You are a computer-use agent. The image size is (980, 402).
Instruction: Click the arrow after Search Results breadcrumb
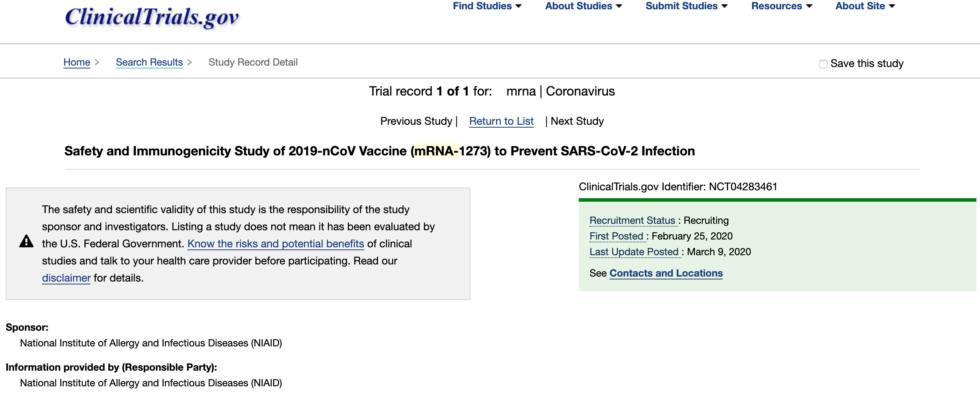point(190,62)
